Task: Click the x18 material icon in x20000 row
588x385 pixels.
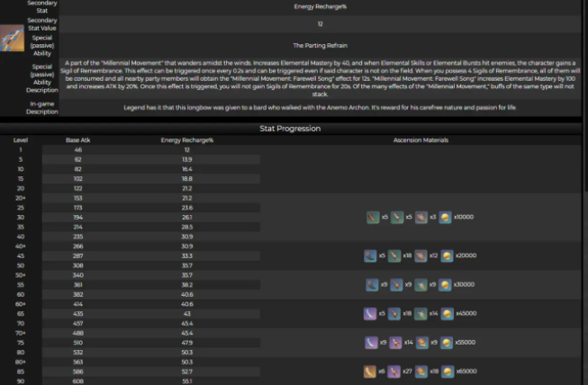Action: point(394,255)
